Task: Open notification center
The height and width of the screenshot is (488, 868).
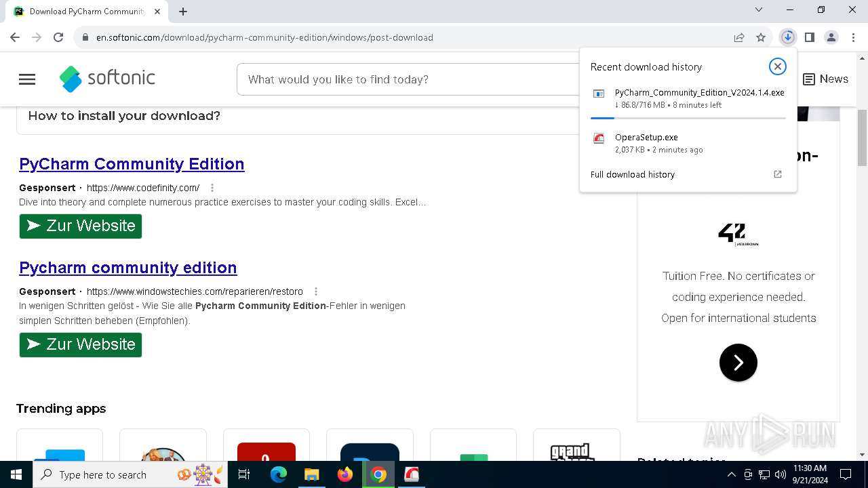Action: coord(846,474)
